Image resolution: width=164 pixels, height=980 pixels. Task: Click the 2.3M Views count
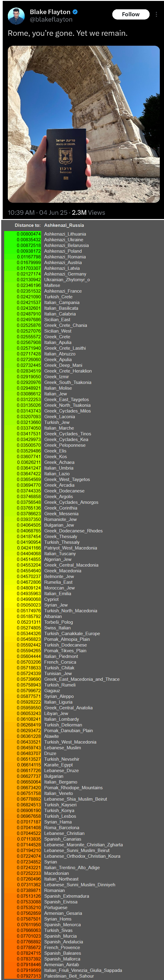(88, 212)
